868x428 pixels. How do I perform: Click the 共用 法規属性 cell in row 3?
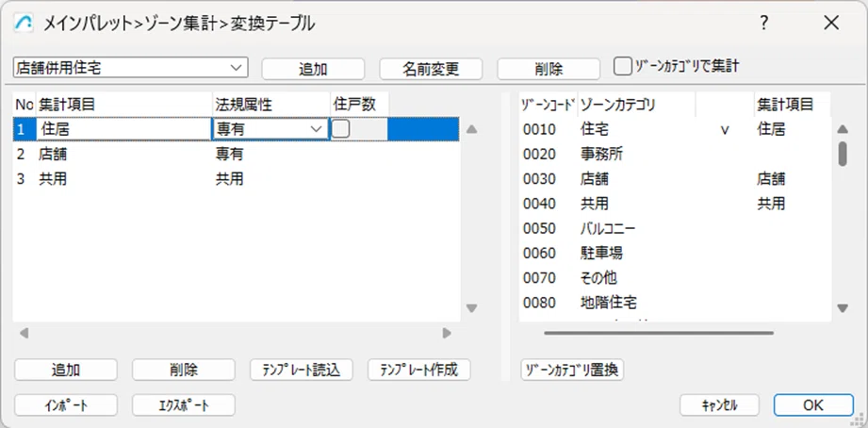(229, 179)
